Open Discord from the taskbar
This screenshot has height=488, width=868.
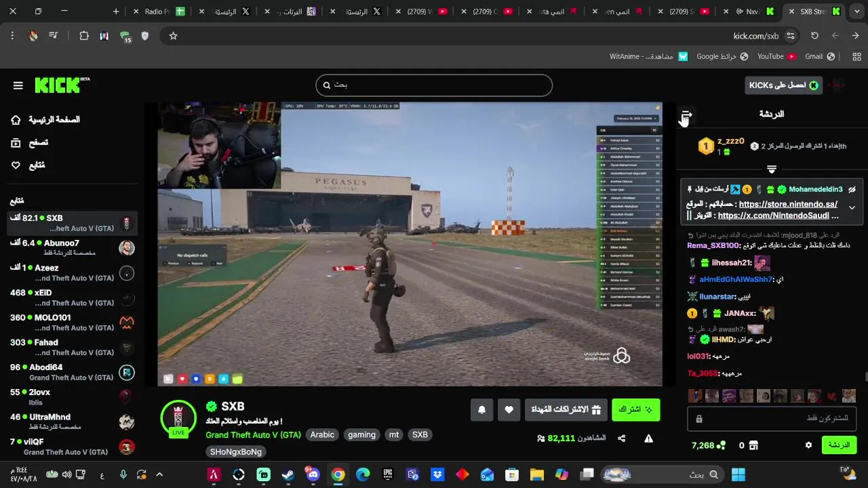pyautogui.click(x=313, y=474)
